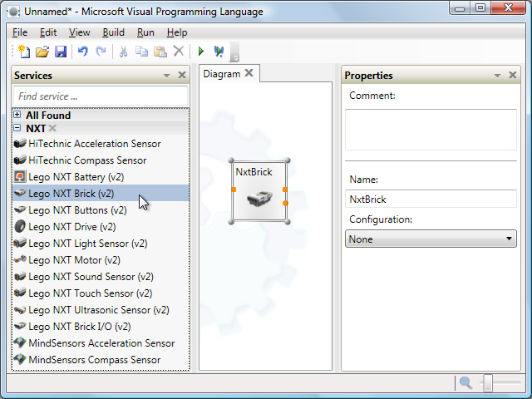The width and height of the screenshot is (532, 399).
Task: Click the Lego NXT Brick (v2) service icon
Action: point(20,193)
